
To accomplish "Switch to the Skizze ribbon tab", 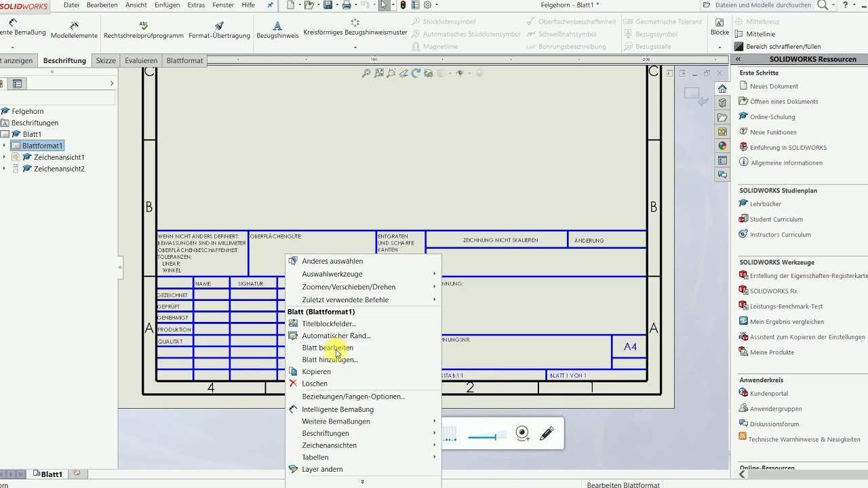I will click(106, 60).
